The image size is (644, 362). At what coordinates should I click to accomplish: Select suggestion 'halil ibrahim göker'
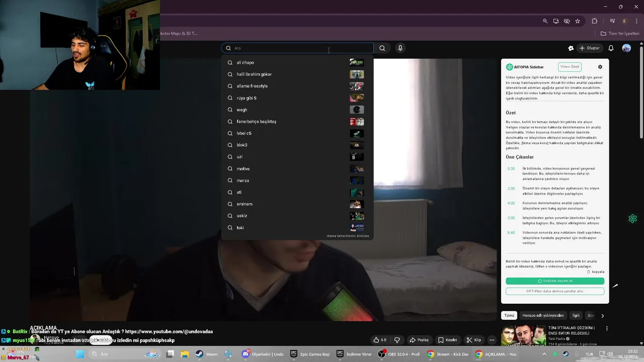point(297,74)
